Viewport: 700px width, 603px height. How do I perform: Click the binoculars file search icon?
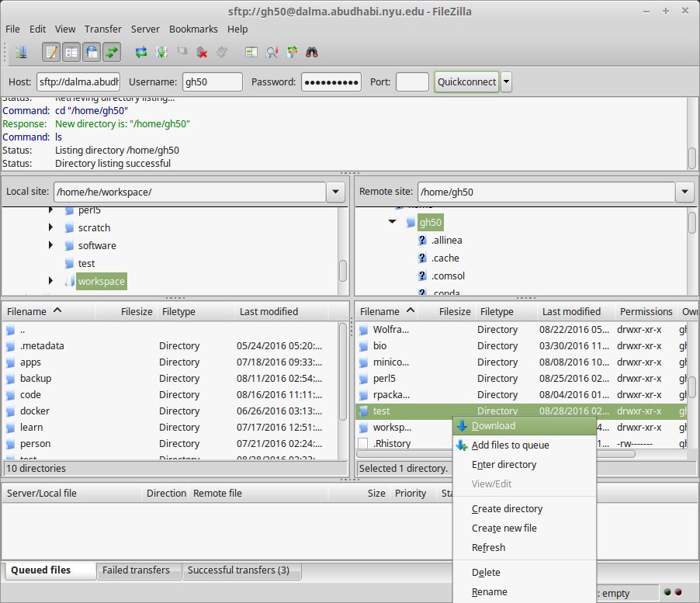click(313, 52)
